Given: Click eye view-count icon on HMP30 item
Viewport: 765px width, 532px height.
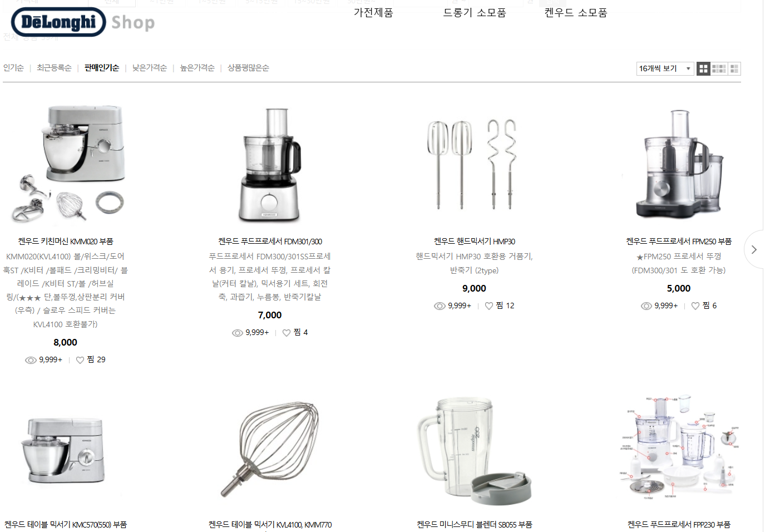Looking at the screenshot, I should point(440,306).
